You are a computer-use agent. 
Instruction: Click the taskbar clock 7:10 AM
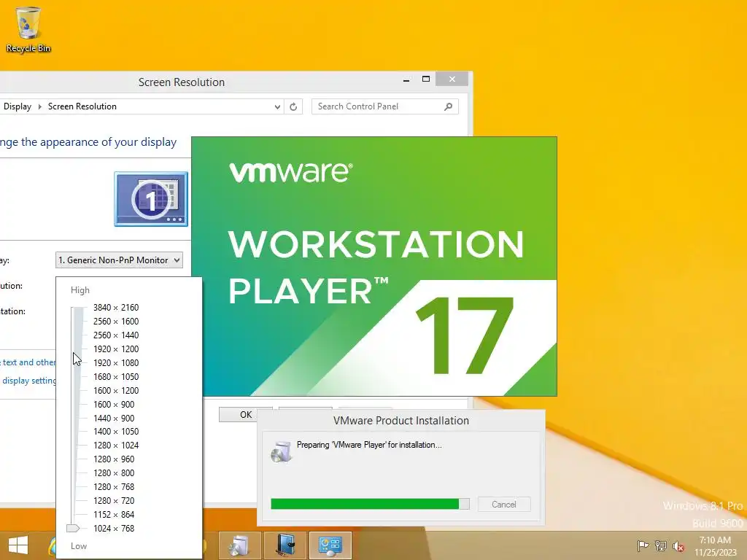tap(715, 540)
